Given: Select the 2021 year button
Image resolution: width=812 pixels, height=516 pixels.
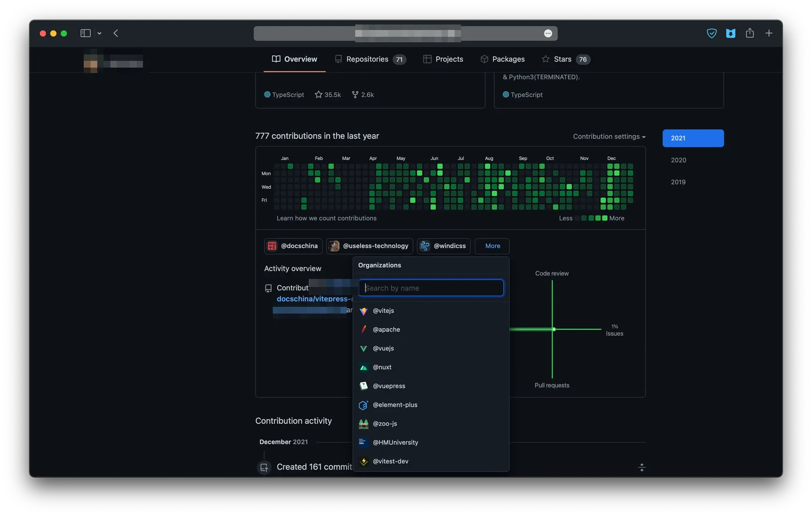Looking at the screenshot, I should click(x=693, y=138).
